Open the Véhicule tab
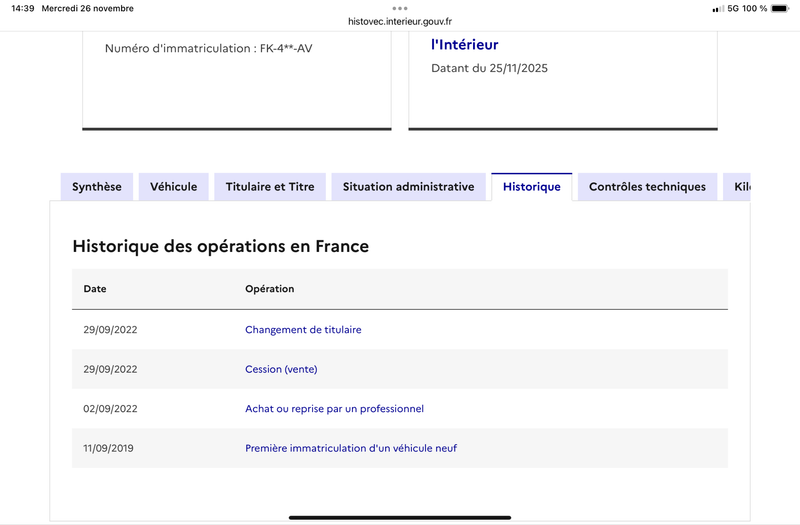This screenshot has height=525, width=800. pyautogui.click(x=174, y=187)
